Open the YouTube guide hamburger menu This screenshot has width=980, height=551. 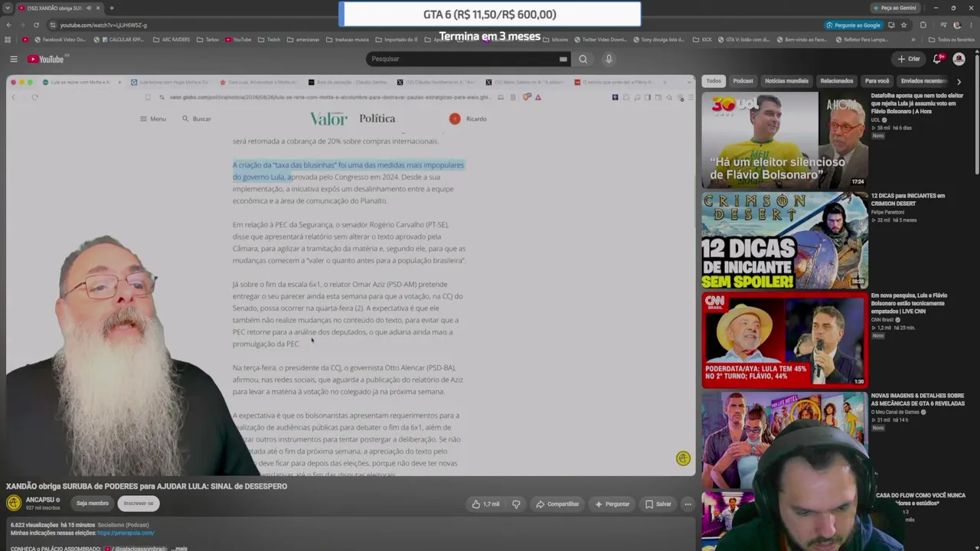click(x=14, y=59)
